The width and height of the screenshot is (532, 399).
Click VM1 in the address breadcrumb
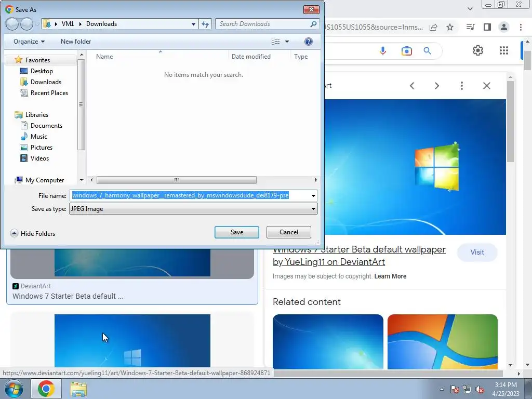point(68,24)
